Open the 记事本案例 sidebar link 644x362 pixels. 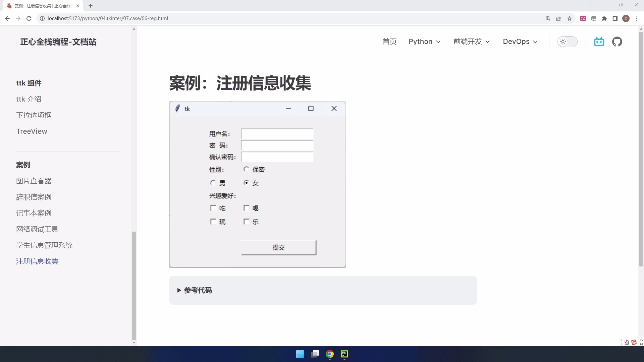(x=34, y=213)
